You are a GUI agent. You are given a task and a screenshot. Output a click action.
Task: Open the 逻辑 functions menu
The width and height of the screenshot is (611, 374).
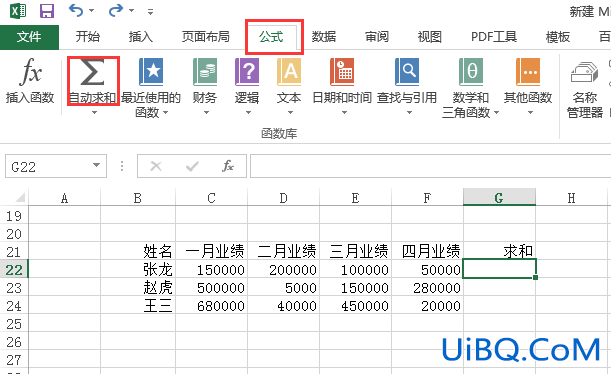(x=247, y=86)
